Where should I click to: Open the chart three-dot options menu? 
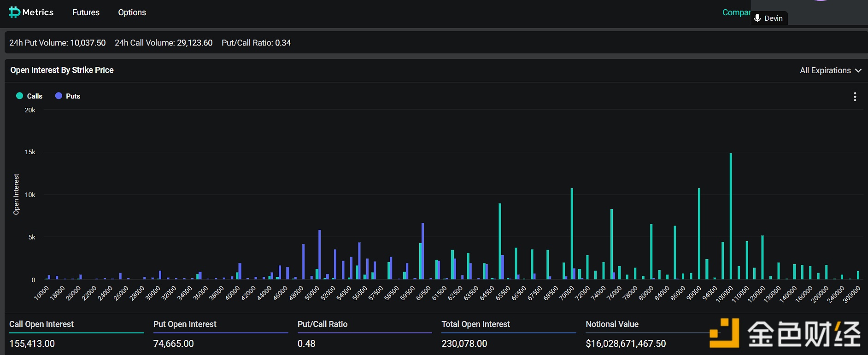[x=855, y=97]
